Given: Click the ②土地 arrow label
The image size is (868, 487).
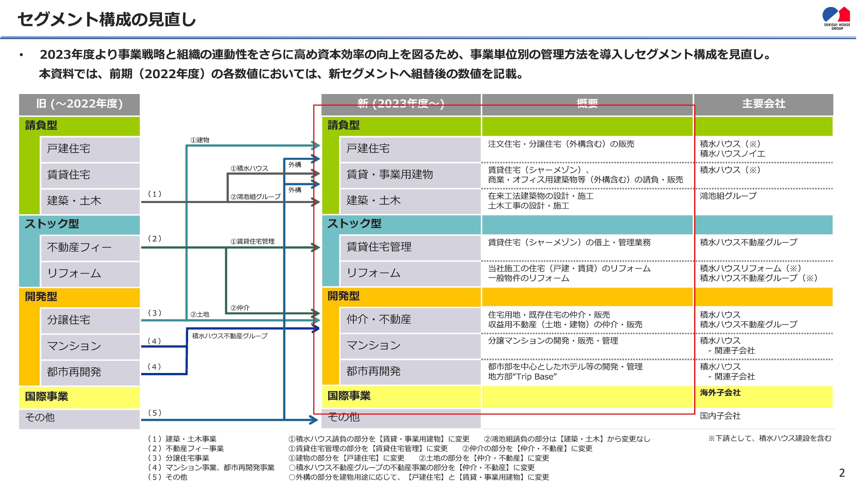Looking at the screenshot, I should 200,315.
